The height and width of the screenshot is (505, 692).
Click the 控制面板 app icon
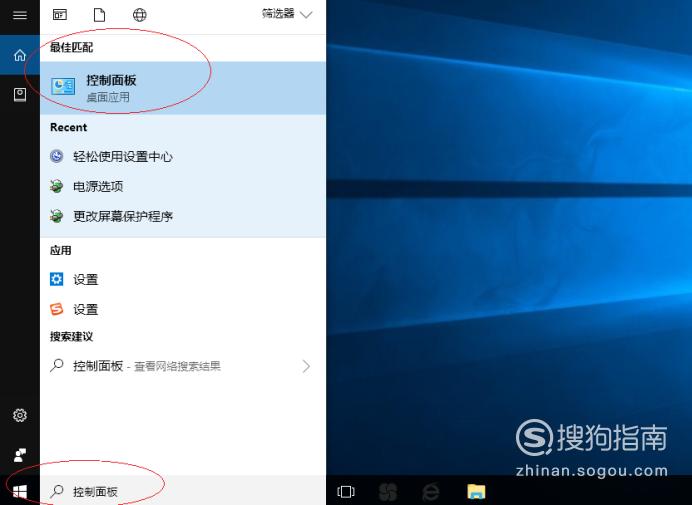63,87
